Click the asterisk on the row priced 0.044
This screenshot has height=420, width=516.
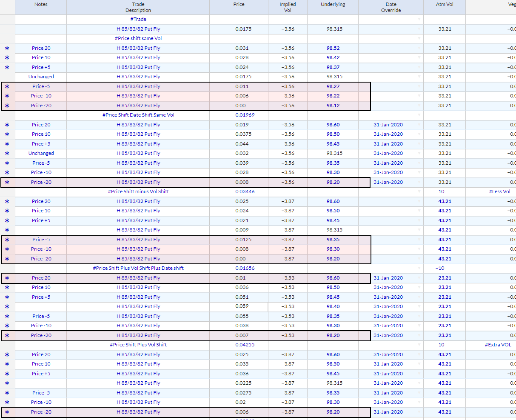(x=7, y=144)
